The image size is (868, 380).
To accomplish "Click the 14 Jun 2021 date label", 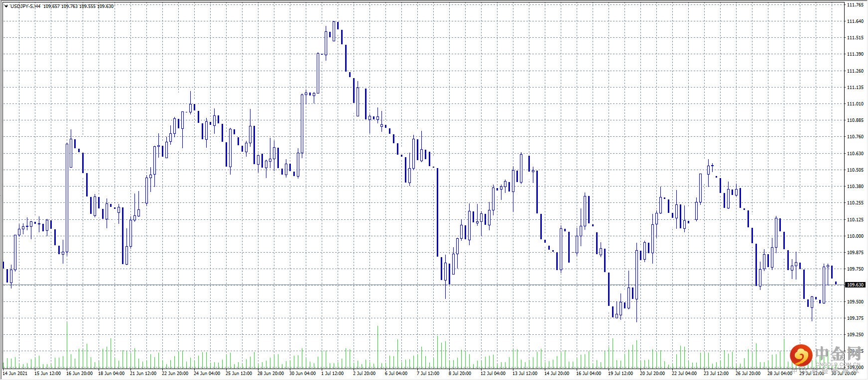I will [x=15, y=374].
